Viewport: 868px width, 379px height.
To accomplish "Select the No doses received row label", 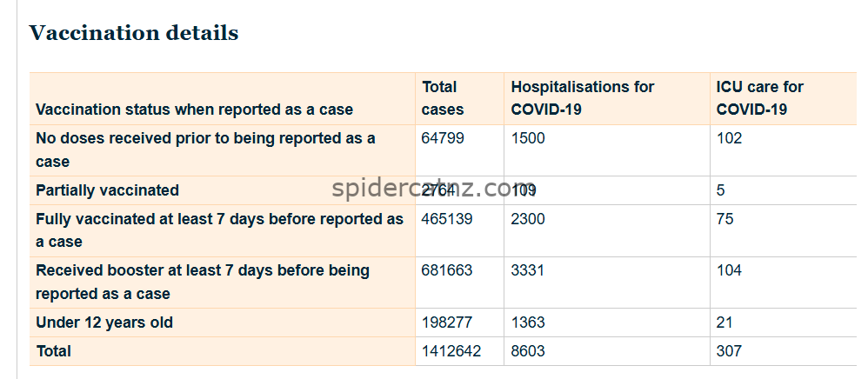I will pos(205,150).
